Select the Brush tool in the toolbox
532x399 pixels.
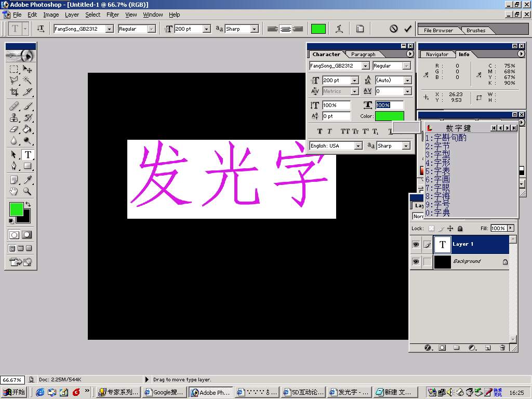pos(28,107)
